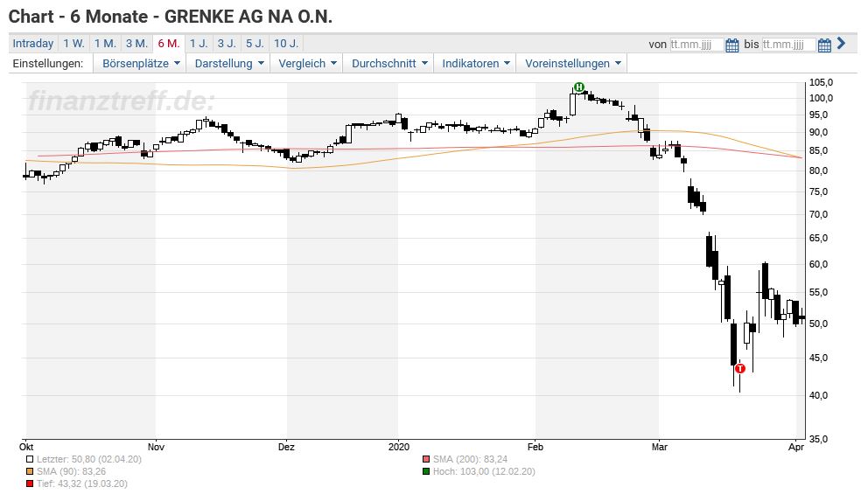Click 'Tief: 43,32 (19.03.20)' legend text
This screenshot has width=868, height=501.
(x=82, y=484)
